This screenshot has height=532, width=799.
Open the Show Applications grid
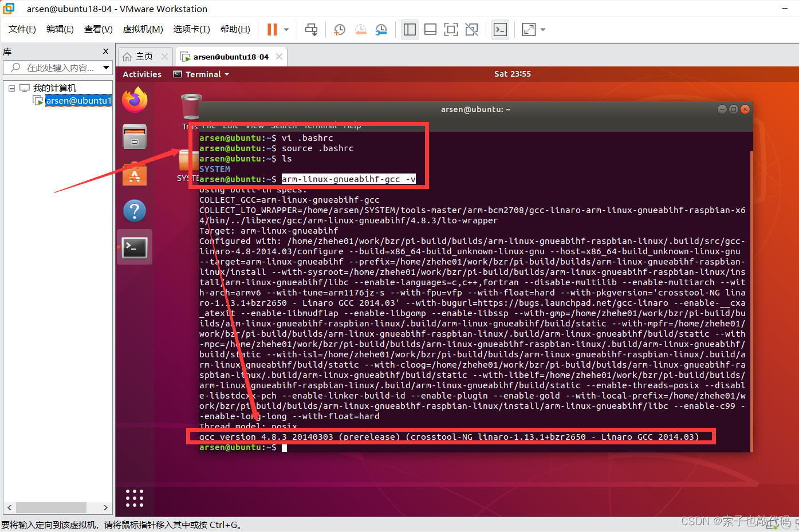click(x=135, y=498)
